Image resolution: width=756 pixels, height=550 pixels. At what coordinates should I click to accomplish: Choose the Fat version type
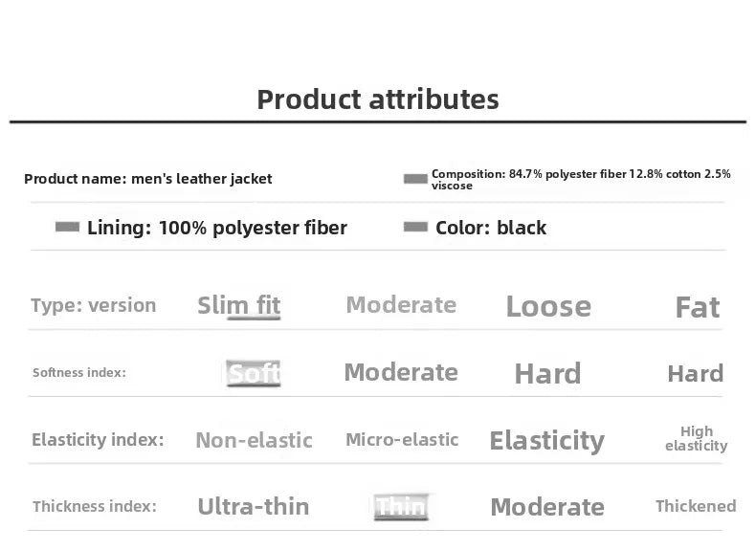pyautogui.click(x=697, y=307)
